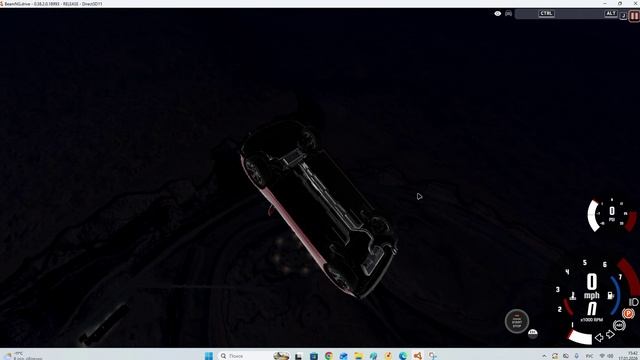Open the Chrome icon in the taskbar
This screenshot has height=360, width=640.
point(329,356)
